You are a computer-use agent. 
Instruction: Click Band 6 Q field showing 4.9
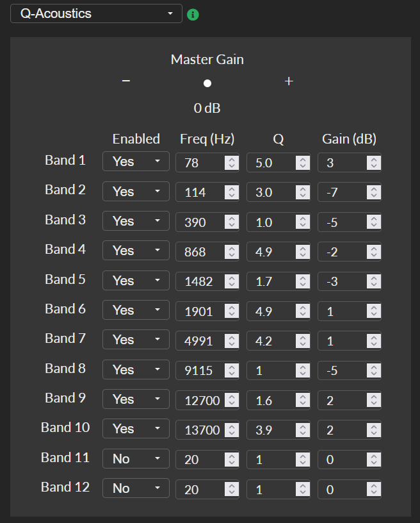(271, 311)
